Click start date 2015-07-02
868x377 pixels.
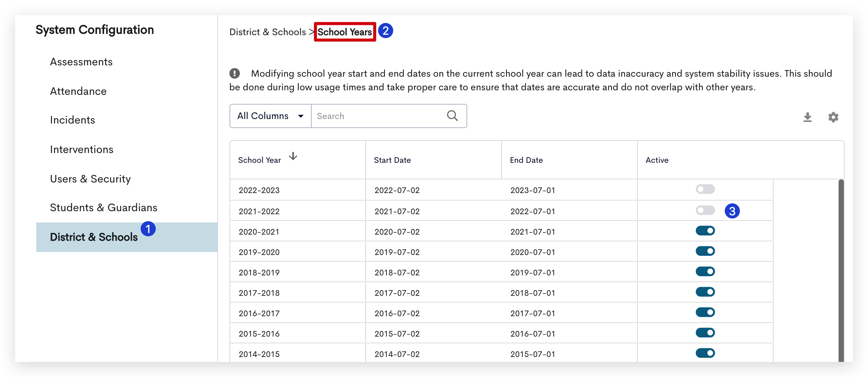tap(397, 334)
